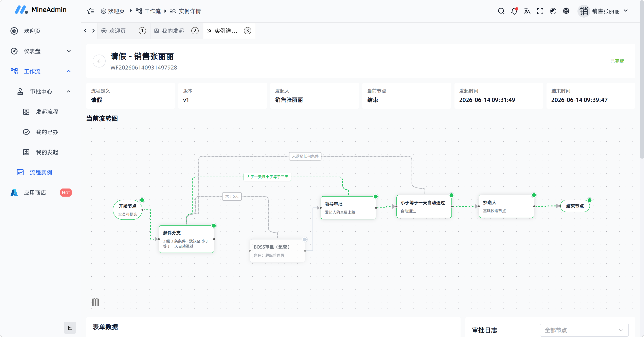Switch to the 欢迎页 tab
The height and width of the screenshot is (337, 644).
(x=124, y=31)
